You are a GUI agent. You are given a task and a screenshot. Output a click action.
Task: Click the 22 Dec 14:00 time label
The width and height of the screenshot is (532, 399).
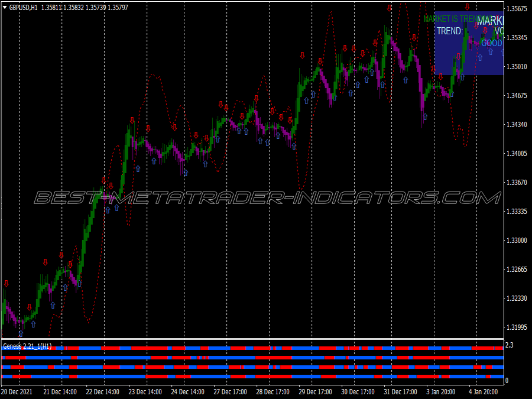(x=102, y=392)
